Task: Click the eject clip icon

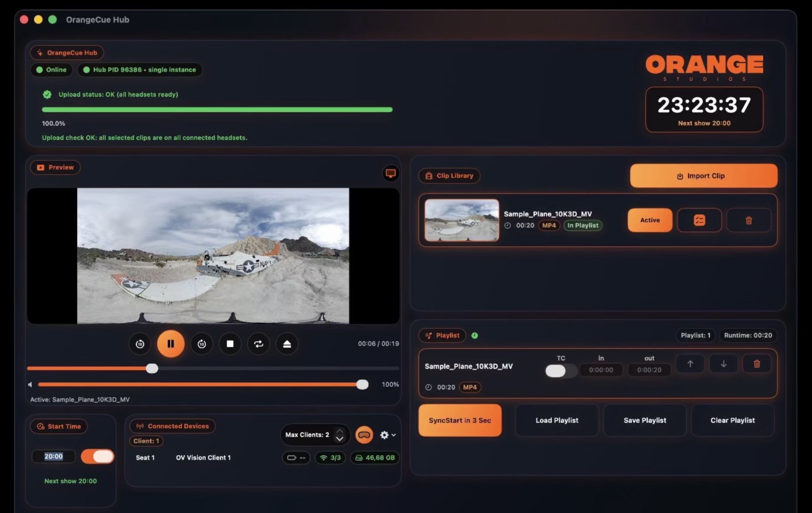Action: click(287, 344)
